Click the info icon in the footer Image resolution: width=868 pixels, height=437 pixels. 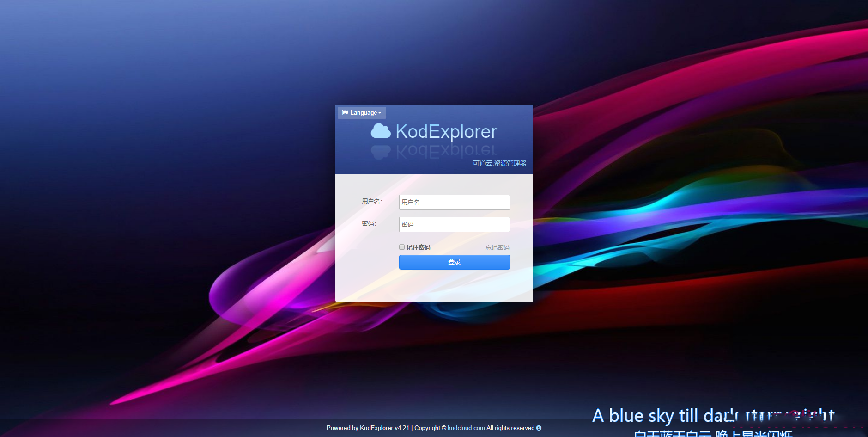(x=539, y=428)
